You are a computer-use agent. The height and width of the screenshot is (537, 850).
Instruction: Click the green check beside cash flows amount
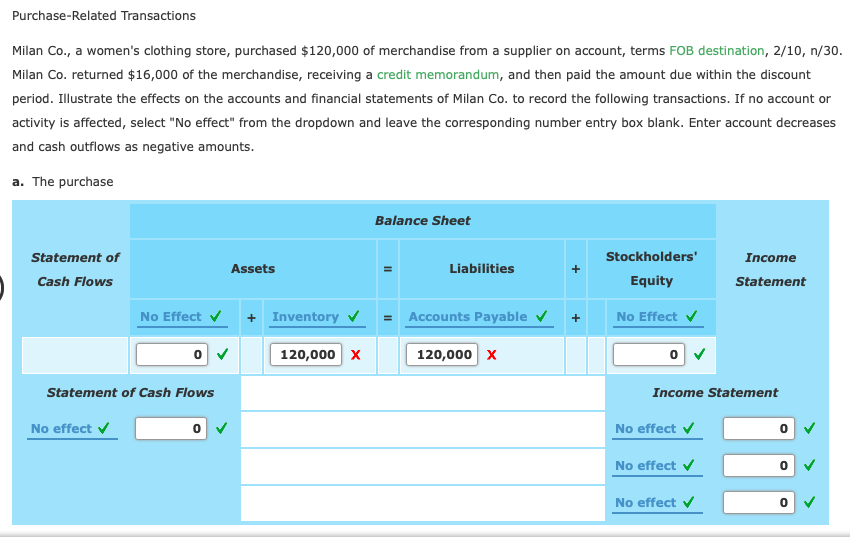[221, 428]
